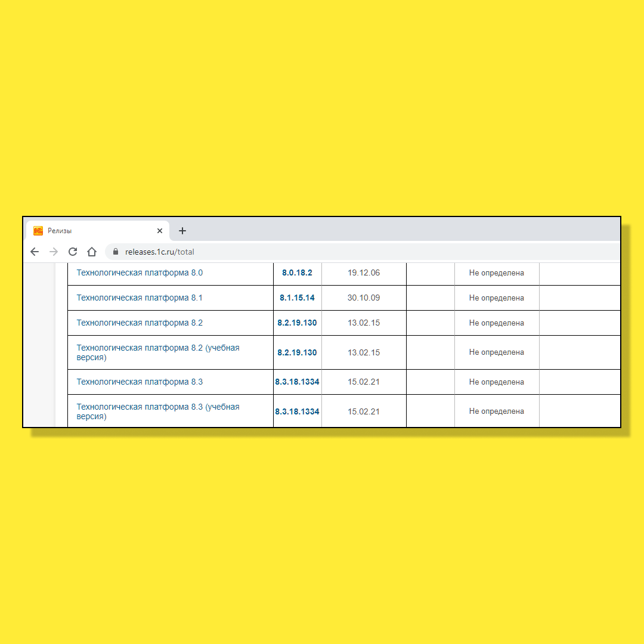The image size is (644, 644).
Task: Click the date 19.12.06
Action: coord(364,273)
